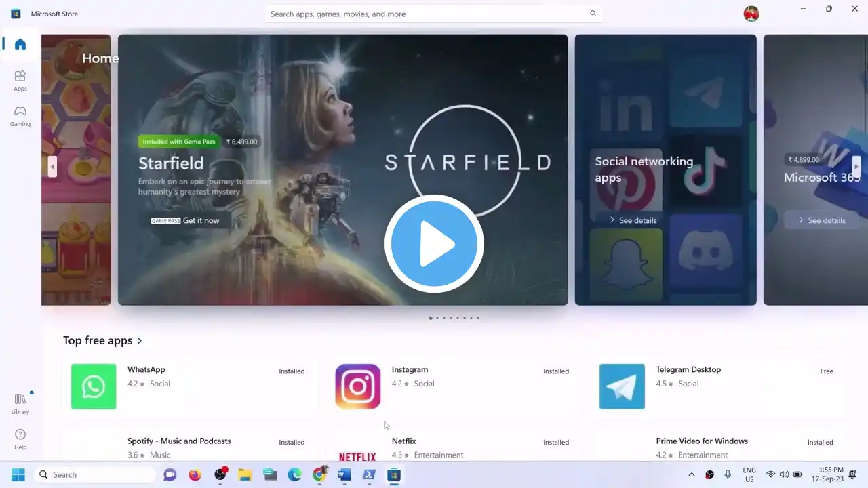
Task: Open the account profile picture menu
Action: click(751, 14)
